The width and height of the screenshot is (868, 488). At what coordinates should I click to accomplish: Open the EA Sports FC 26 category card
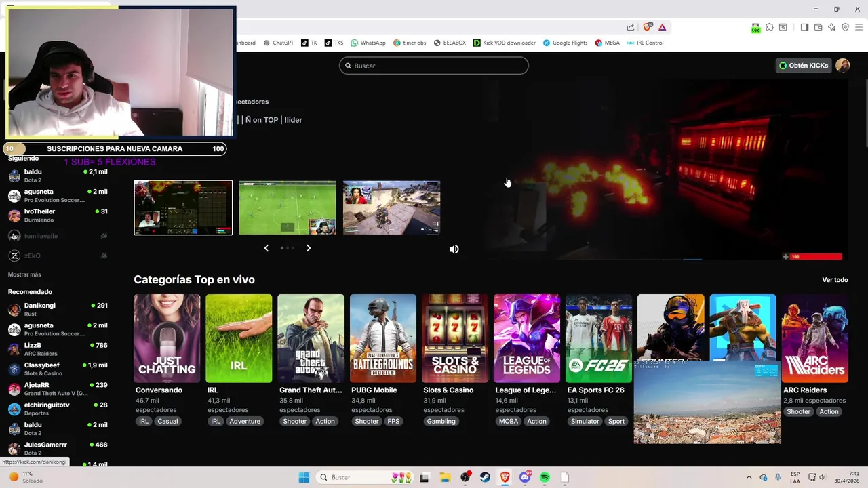tap(599, 338)
